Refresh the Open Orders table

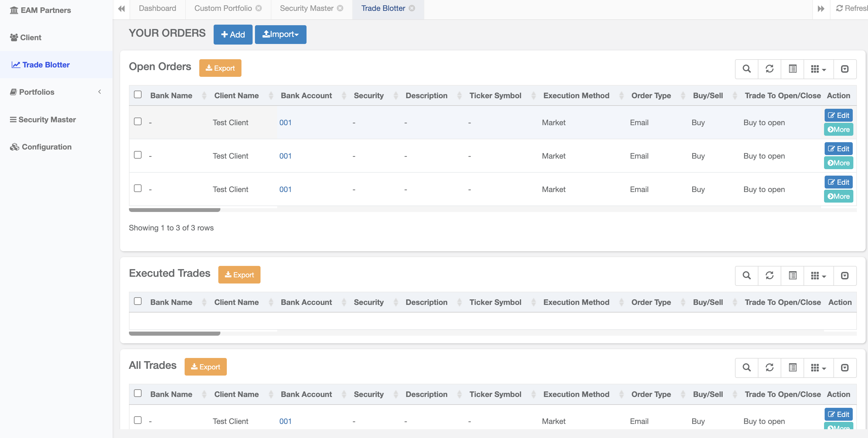tap(769, 69)
